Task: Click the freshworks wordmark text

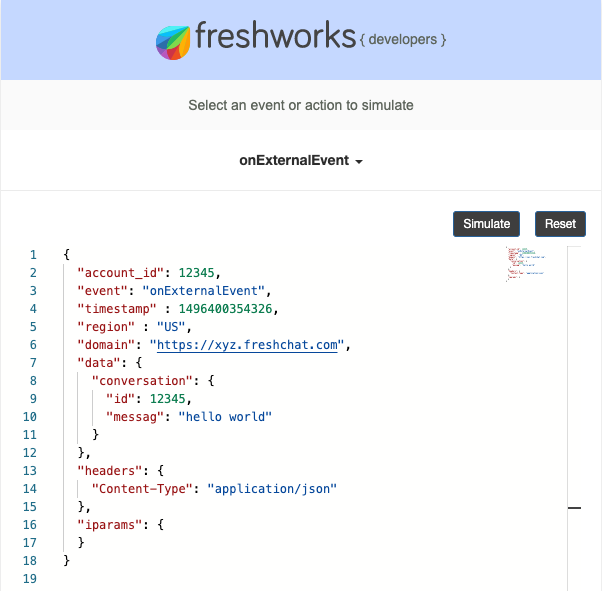Action: point(276,35)
